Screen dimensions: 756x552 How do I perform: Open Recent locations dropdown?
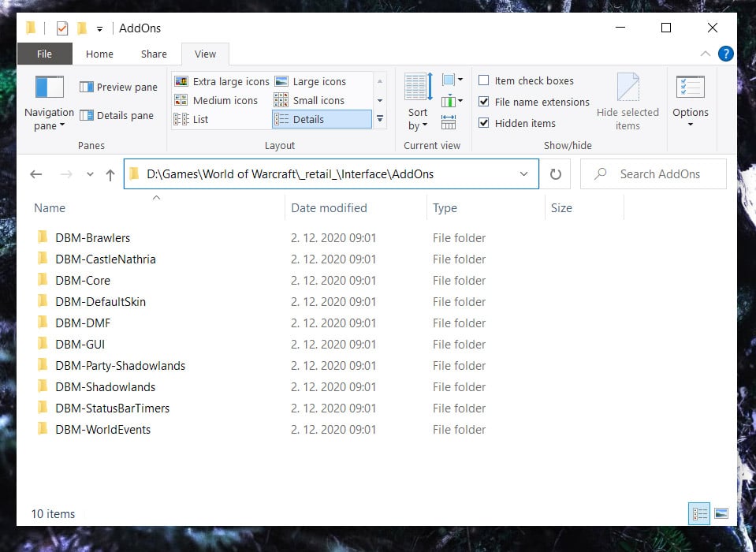90,174
